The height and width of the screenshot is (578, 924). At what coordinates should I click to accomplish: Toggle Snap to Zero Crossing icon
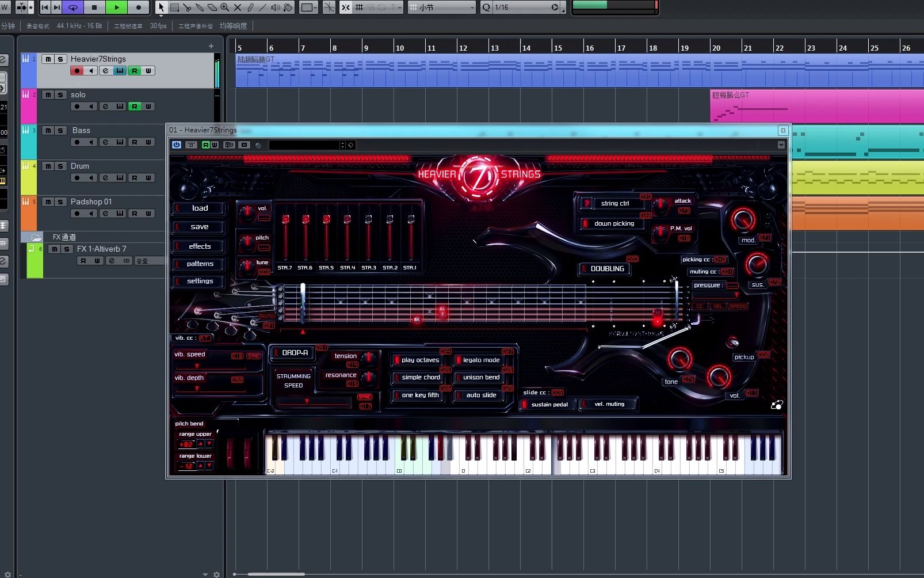(329, 7)
